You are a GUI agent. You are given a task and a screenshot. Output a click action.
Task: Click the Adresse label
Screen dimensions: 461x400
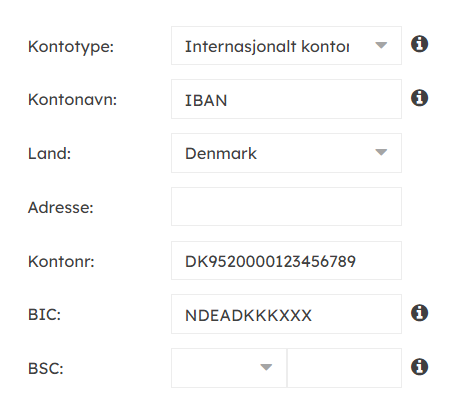tap(61, 208)
